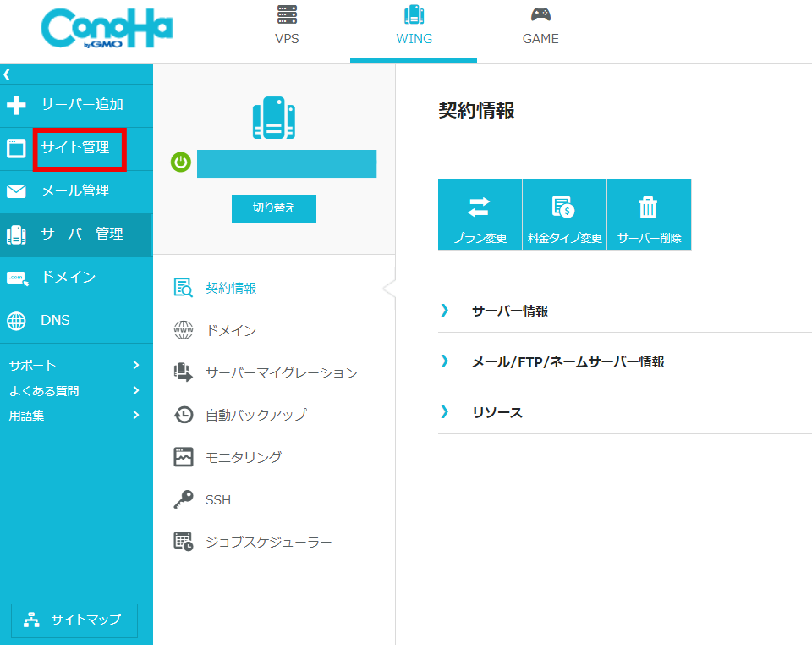
Task: Click the 自動バックアップ clock icon
Action: click(x=183, y=415)
